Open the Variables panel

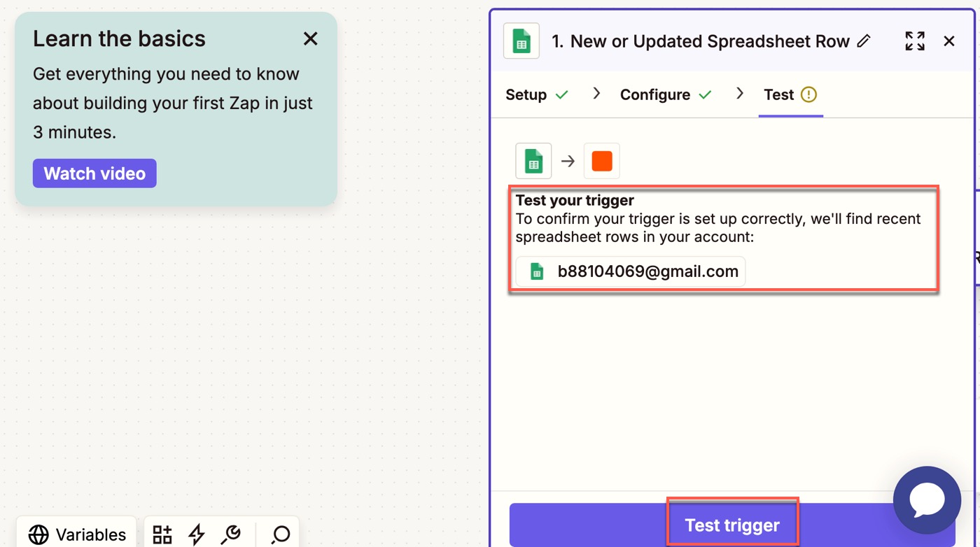77,534
